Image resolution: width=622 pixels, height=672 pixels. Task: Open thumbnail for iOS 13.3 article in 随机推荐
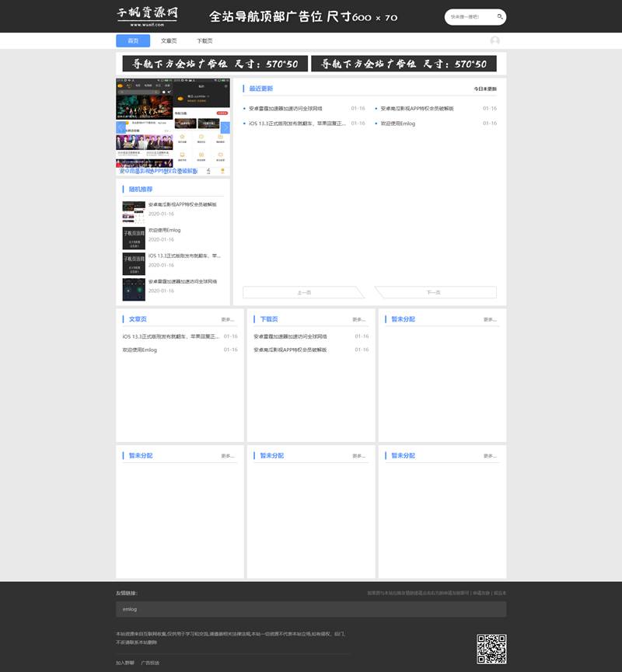(134, 263)
